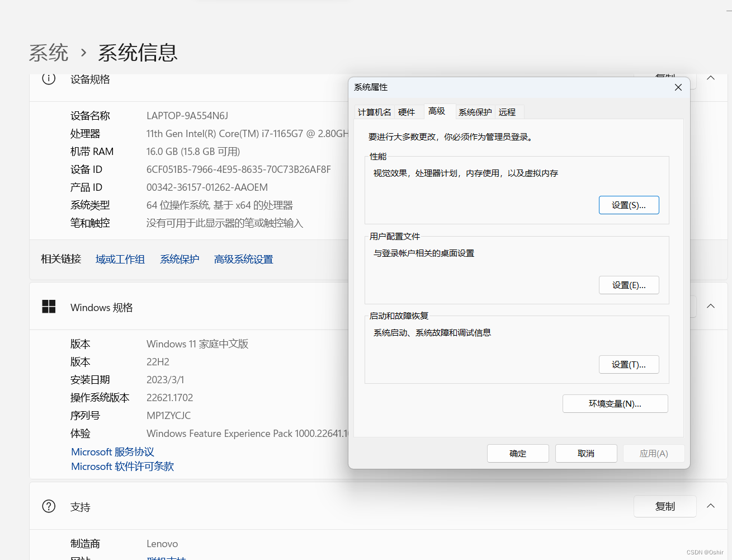Open the 域或工作组 link
This screenshot has height=560, width=732.
120,260
